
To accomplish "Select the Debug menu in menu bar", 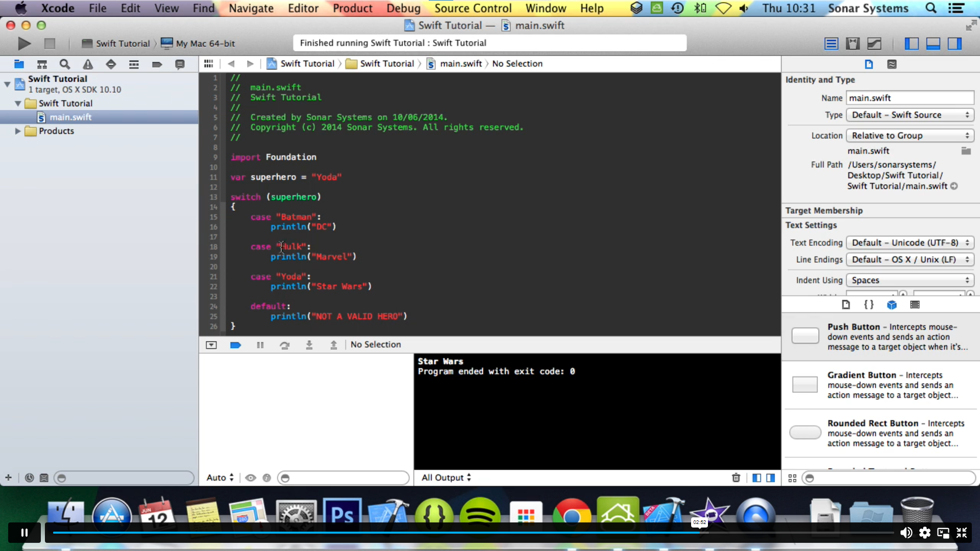I will pyautogui.click(x=404, y=8).
